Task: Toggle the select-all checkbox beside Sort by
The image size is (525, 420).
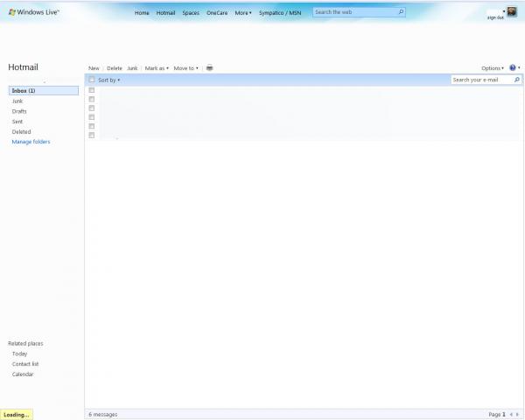Action: click(91, 80)
